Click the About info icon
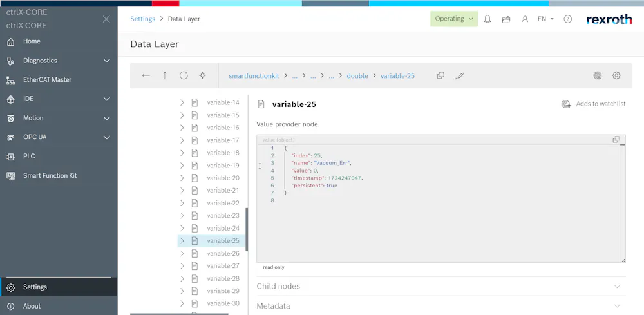Image resolution: width=644 pixels, height=315 pixels. point(11,307)
